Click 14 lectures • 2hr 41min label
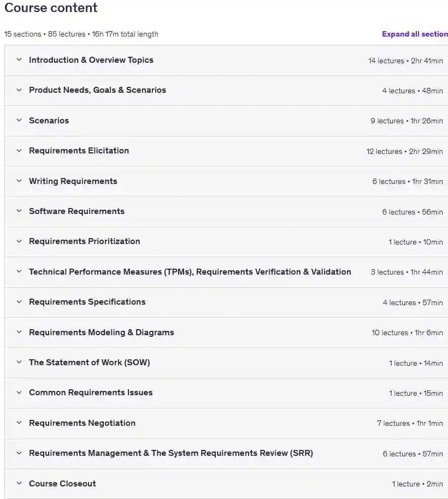The height and width of the screenshot is (499, 448). 405,61
